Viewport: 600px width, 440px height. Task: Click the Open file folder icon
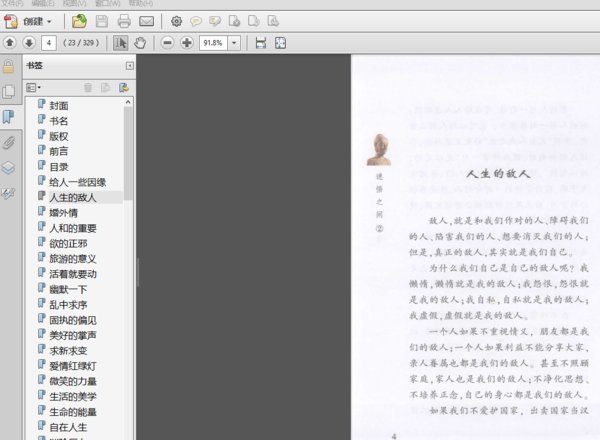tap(79, 21)
